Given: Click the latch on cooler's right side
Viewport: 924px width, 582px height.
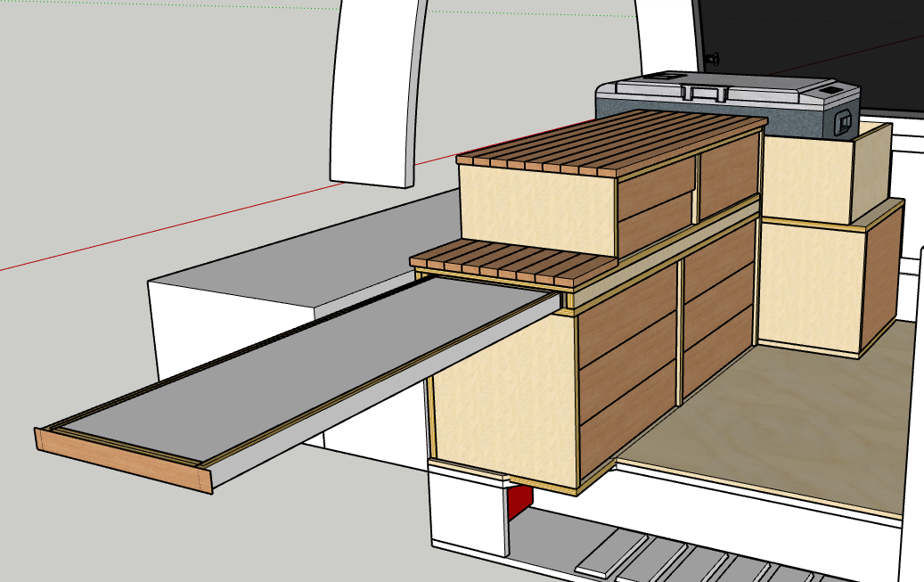Looking at the screenshot, I should click(x=844, y=124).
